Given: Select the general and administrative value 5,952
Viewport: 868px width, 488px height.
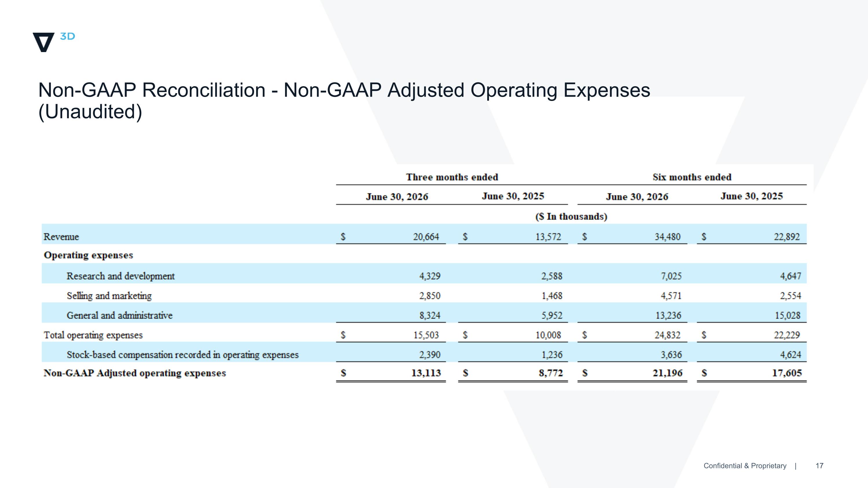Looking at the screenshot, I should (552, 316).
